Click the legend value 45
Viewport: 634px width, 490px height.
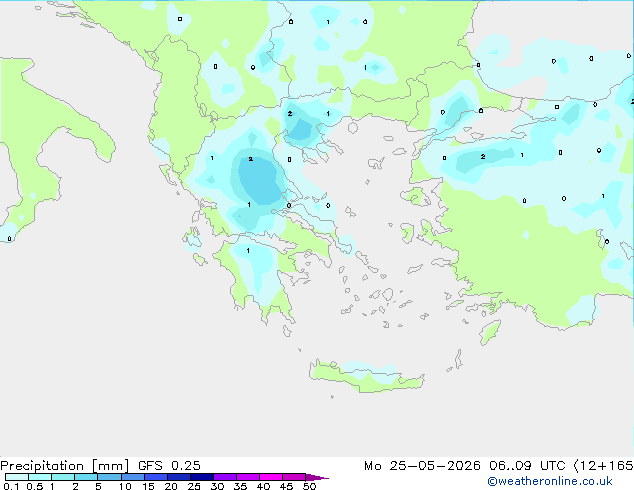pyautogui.click(x=286, y=486)
